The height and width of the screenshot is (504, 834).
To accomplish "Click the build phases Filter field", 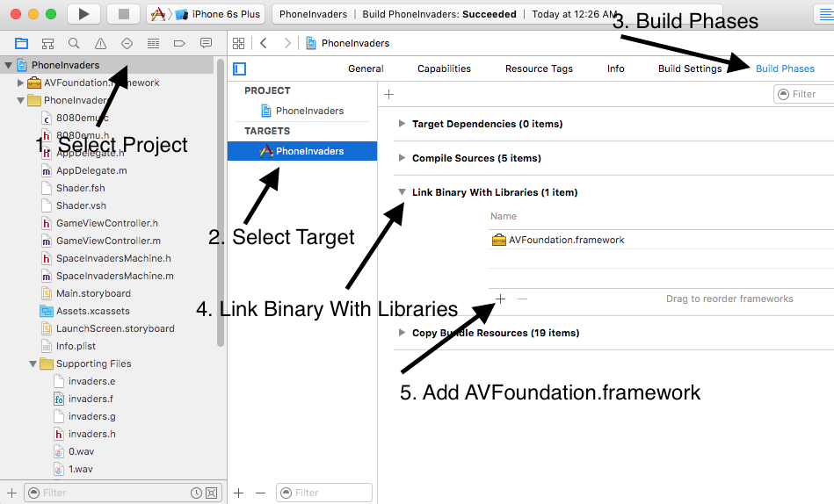I will pyautogui.click(x=804, y=94).
